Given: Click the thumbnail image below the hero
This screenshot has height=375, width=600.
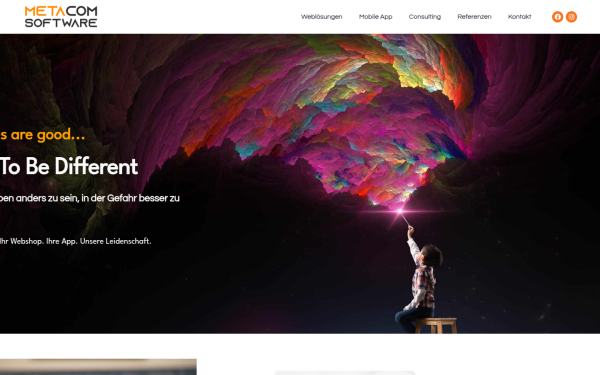Looking at the screenshot, I should pos(98,367).
